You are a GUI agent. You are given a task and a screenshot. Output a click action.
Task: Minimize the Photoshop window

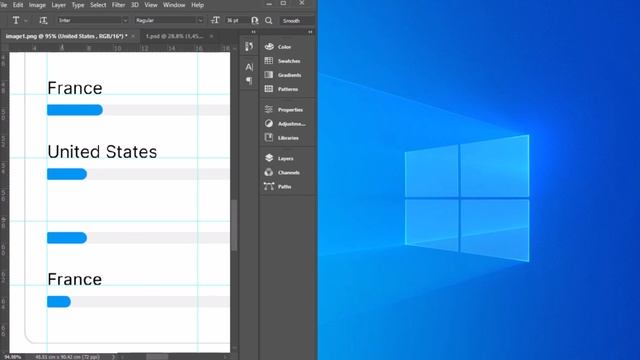pos(269,4)
